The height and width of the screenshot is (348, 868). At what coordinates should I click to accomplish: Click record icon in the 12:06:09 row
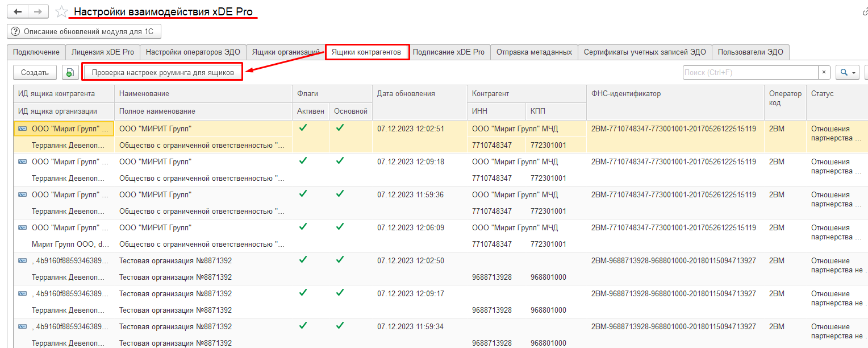click(x=23, y=228)
